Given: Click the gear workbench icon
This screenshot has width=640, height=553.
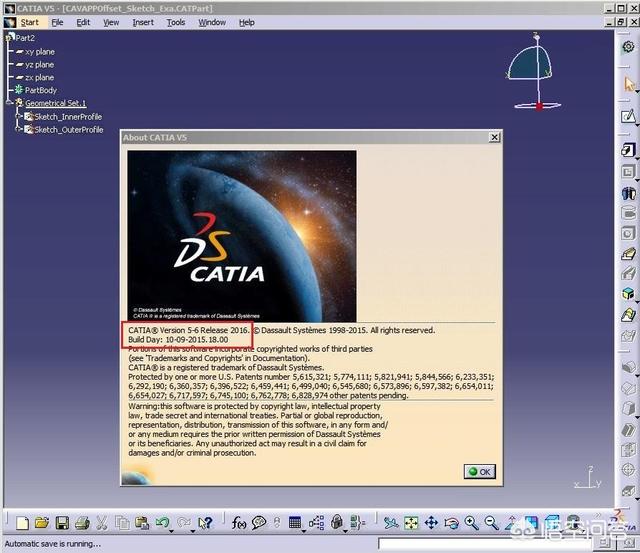Looking at the screenshot, I should click(628, 47).
